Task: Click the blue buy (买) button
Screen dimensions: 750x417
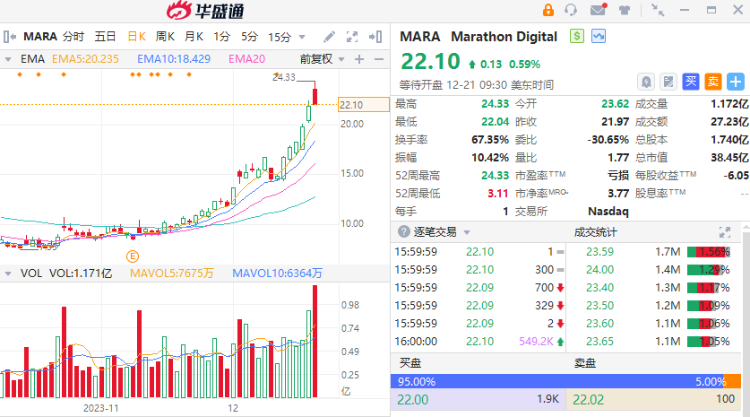Action: click(691, 82)
